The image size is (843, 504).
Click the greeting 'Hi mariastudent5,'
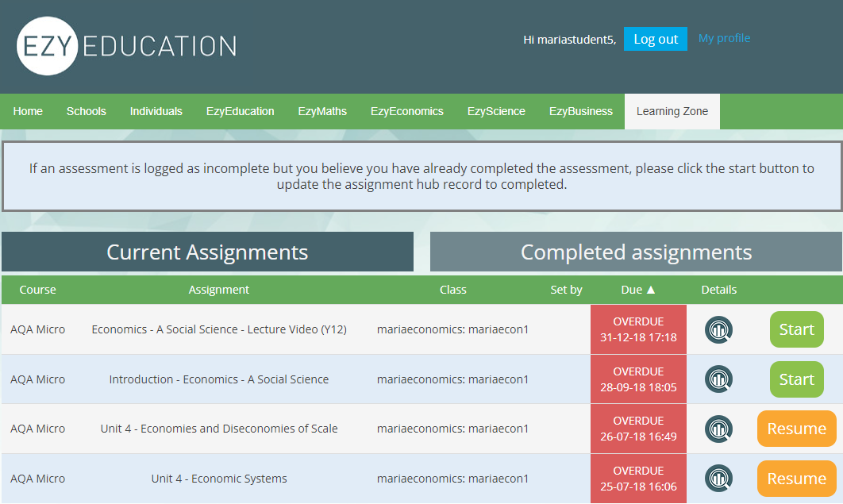[x=569, y=40]
